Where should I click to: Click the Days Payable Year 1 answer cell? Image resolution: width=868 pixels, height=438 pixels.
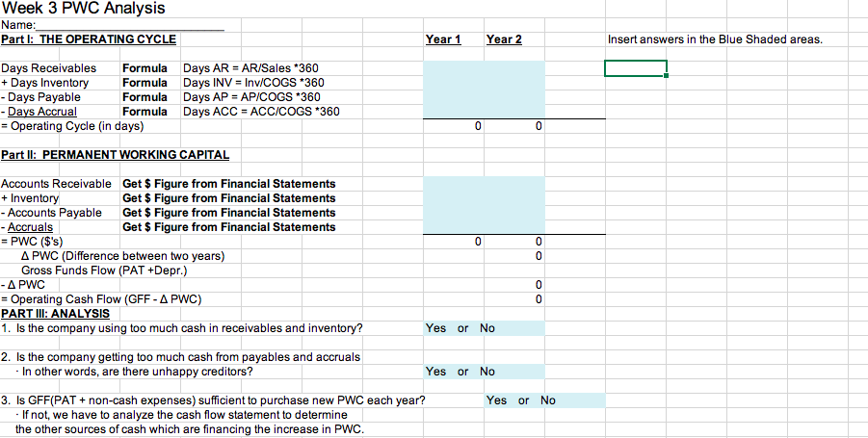point(454,97)
